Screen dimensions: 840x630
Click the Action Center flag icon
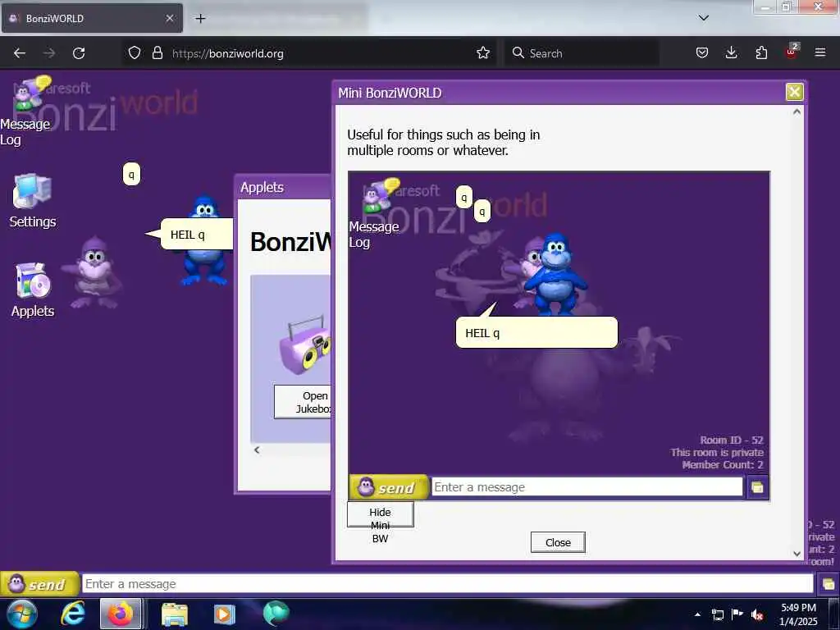[x=737, y=614]
